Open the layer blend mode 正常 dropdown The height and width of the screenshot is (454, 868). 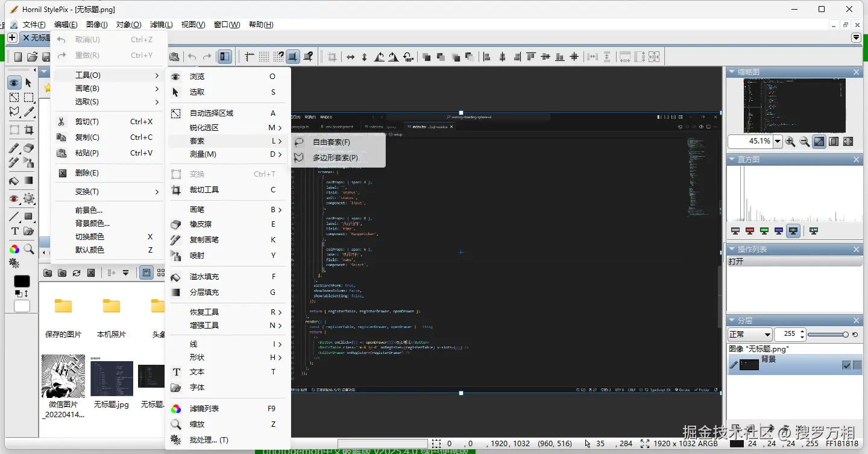coord(750,334)
